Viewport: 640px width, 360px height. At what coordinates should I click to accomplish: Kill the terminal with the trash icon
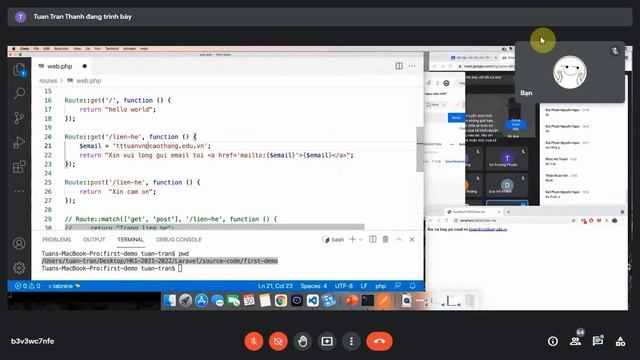coord(386,240)
